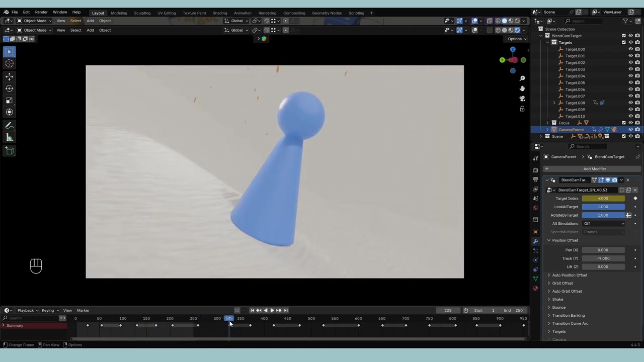Toggle visibility of the CameraParent object
This screenshot has width=644, height=362.
630,130
